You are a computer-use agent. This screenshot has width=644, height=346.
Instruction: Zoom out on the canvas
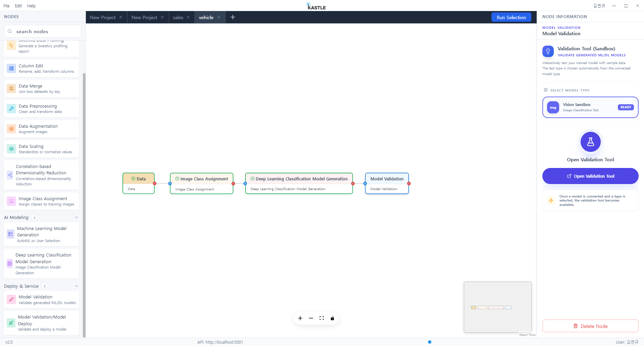pyautogui.click(x=311, y=318)
